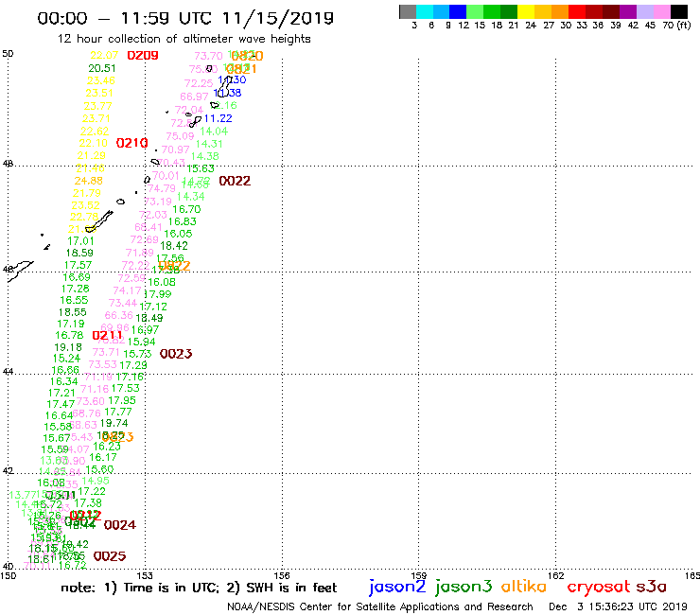Screen dimensions: 700x615
Task: Select the pink 75.09 wave height value
Action: [x=180, y=136]
